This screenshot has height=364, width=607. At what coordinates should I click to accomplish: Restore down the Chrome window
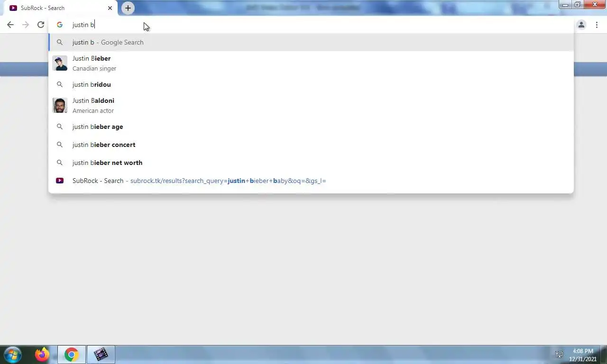point(577,5)
